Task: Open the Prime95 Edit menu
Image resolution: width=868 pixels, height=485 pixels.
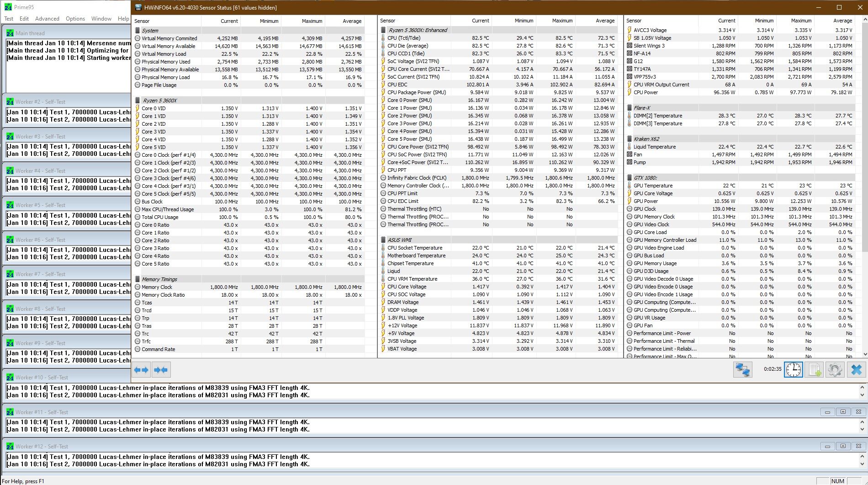Action: [24, 19]
